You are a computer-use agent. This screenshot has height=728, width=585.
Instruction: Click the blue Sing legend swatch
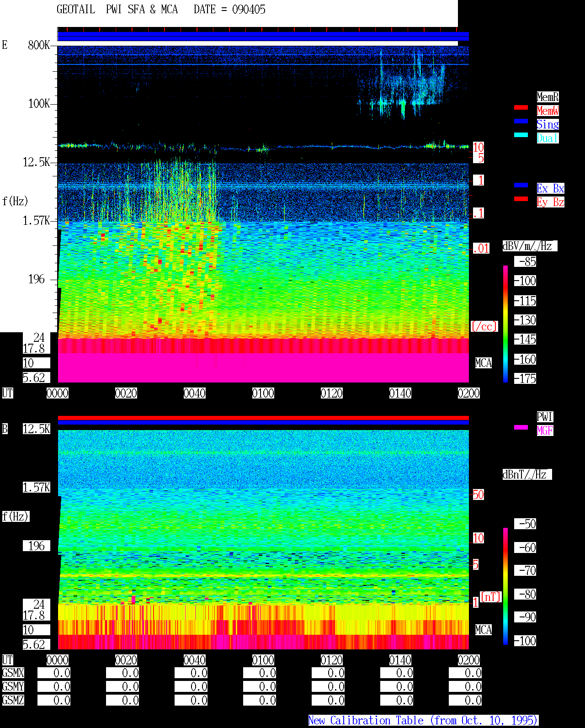pyautogui.click(x=521, y=121)
